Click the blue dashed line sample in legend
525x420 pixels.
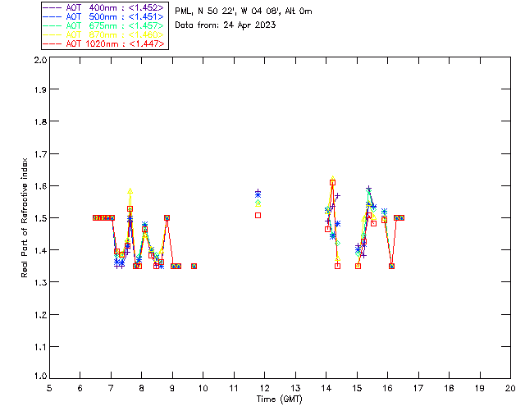[52, 16]
